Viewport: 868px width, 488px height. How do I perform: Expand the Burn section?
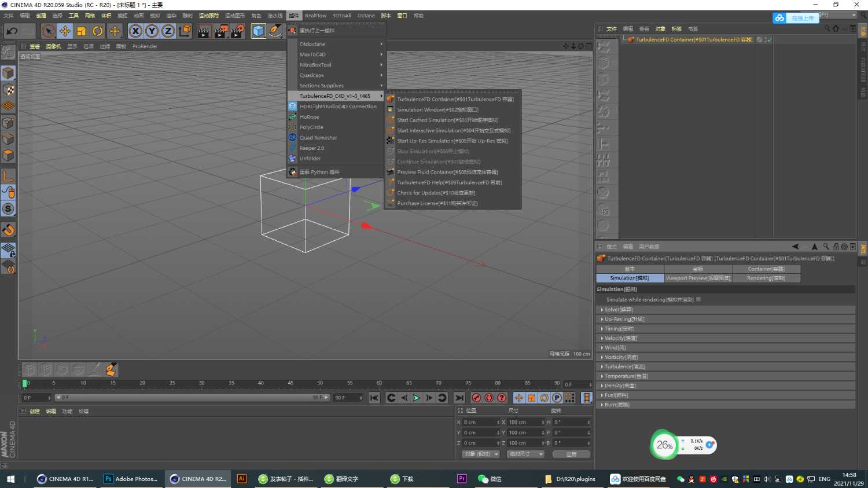click(726, 405)
